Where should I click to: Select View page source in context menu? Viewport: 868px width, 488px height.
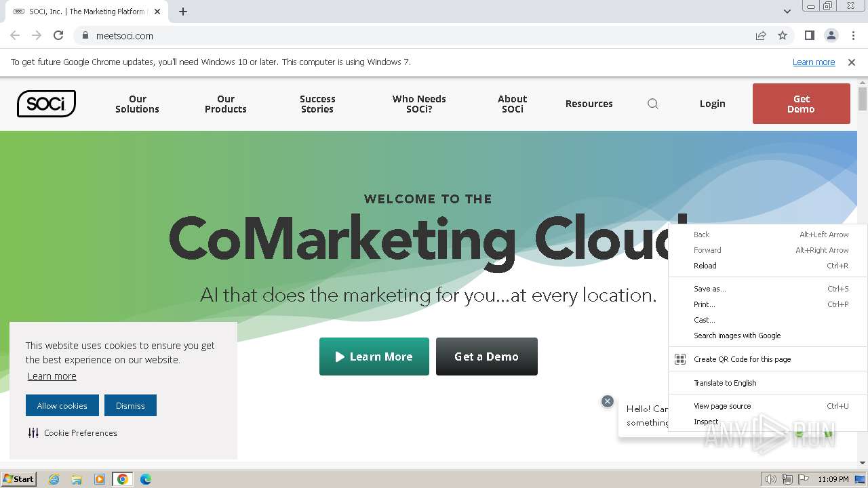tap(722, 406)
